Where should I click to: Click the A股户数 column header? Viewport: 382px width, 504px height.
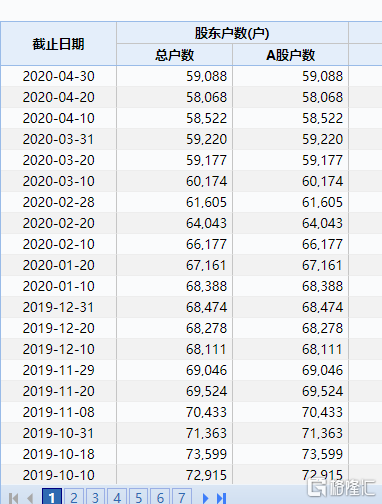[x=290, y=55]
